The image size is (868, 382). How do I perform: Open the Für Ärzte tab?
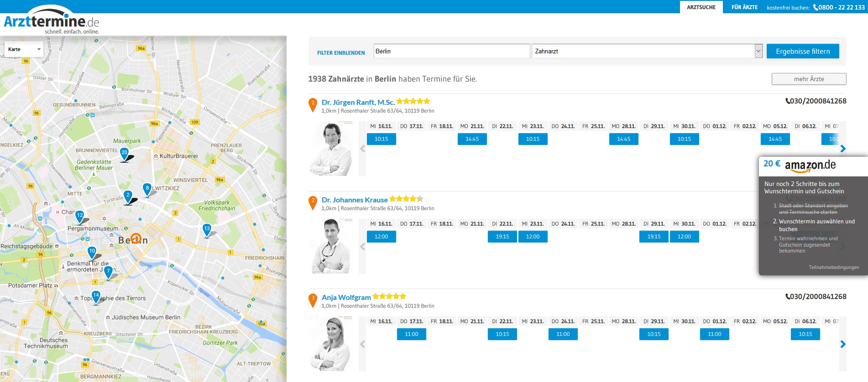(x=744, y=7)
